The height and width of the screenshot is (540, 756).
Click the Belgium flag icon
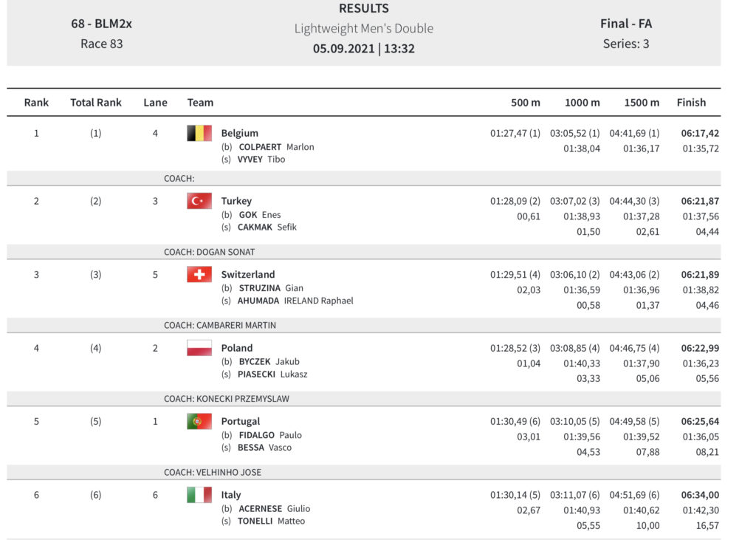(x=199, y=134)
